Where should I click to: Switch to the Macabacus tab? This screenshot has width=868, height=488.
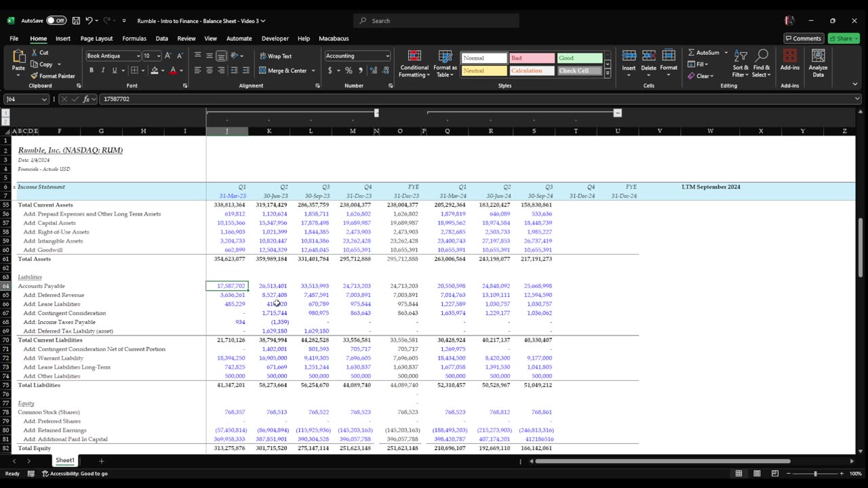[x=334, y=39]
